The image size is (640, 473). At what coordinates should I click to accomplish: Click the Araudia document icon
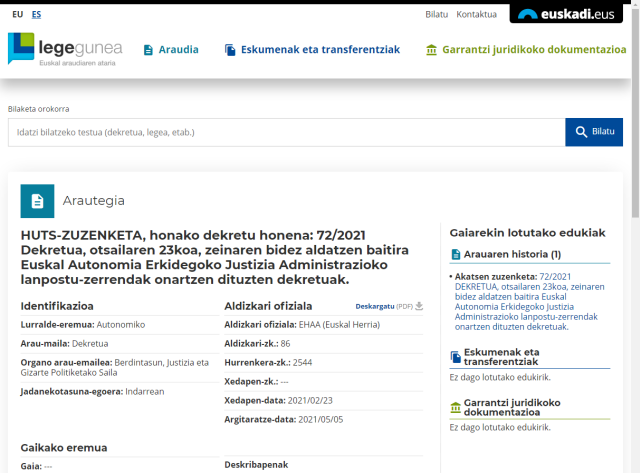pos(148,50)
